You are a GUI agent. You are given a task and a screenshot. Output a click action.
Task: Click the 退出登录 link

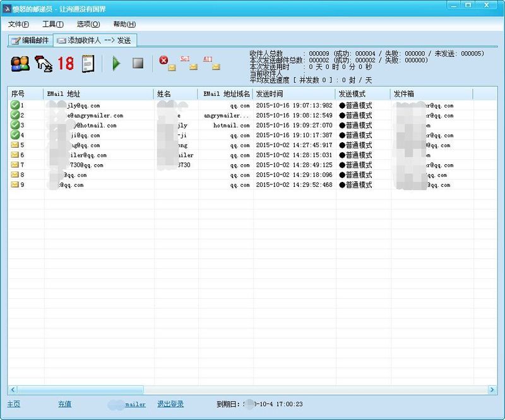[170, 404]
